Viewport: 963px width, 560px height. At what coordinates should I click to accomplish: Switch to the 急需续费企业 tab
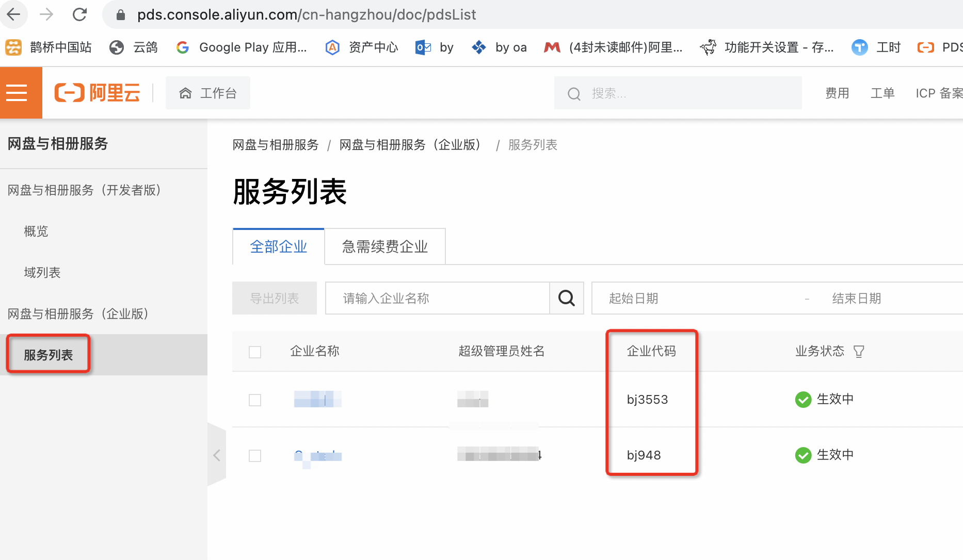point(385,246)
